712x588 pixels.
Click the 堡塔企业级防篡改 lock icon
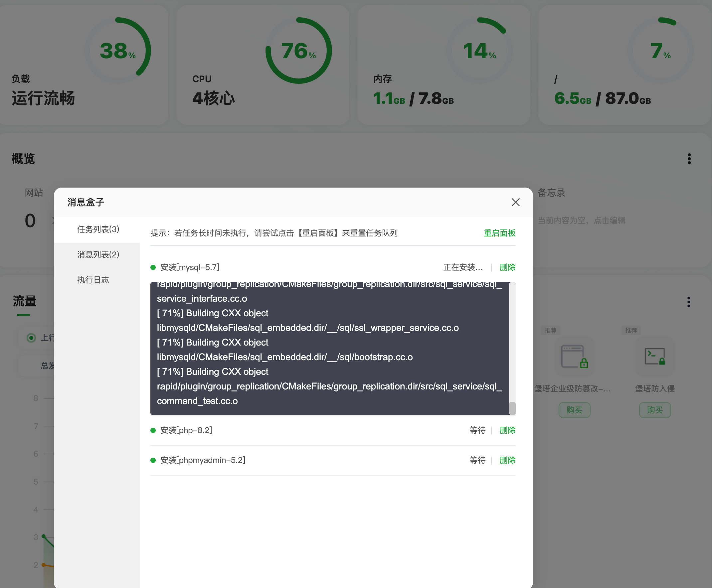pyautogui.click(x=574, y=356)
